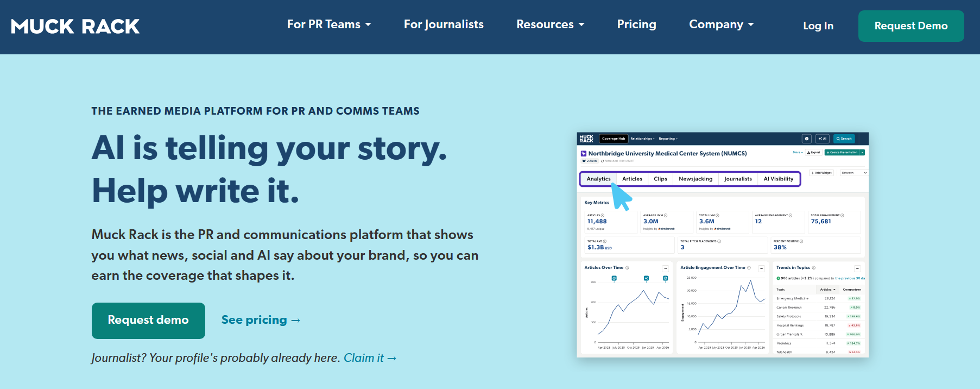
Task: Go to Pricing in the navigation bar
Action: click(x=636, y=24)
